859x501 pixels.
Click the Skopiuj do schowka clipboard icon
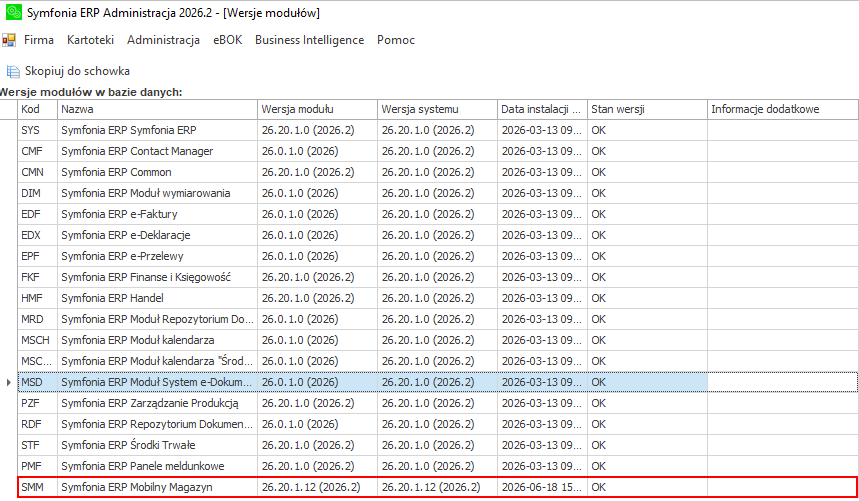[13, 71]
